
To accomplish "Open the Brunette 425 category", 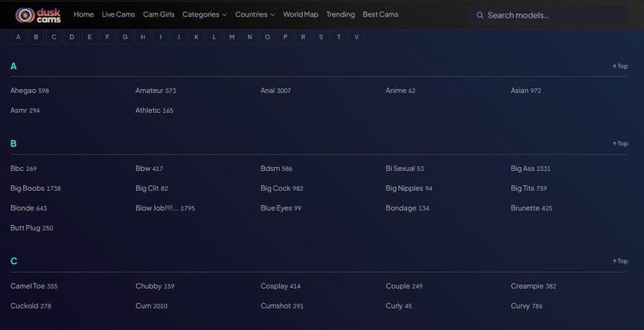I will pyautogui.click(x=531, y=208).
